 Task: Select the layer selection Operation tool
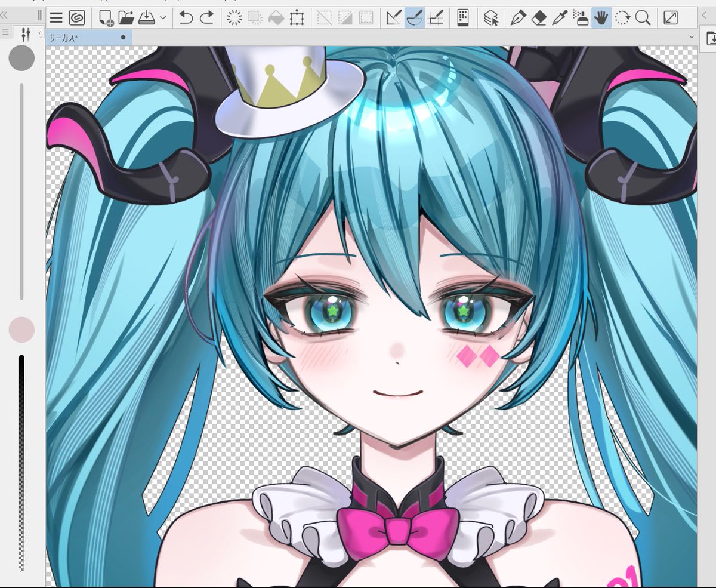click(490, 18)
